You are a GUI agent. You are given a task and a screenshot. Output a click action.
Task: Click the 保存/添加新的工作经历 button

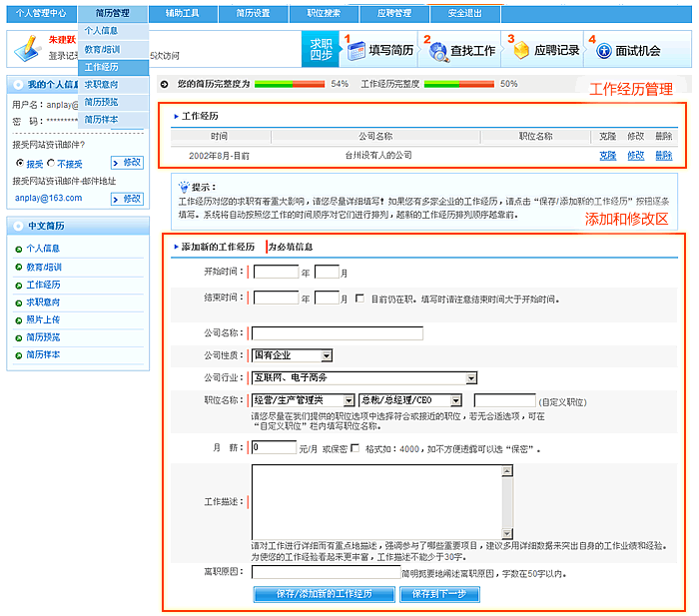pos(324,594)
